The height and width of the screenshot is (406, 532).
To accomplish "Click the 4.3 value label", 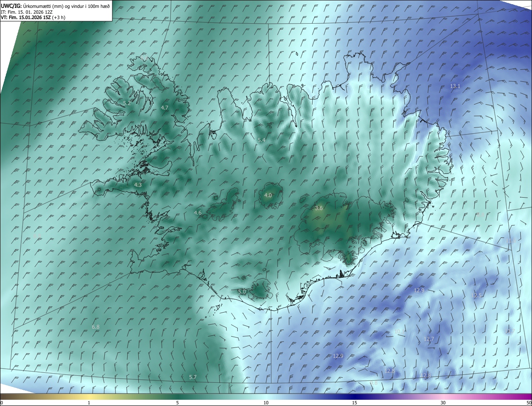I will [x=138, y=185].
